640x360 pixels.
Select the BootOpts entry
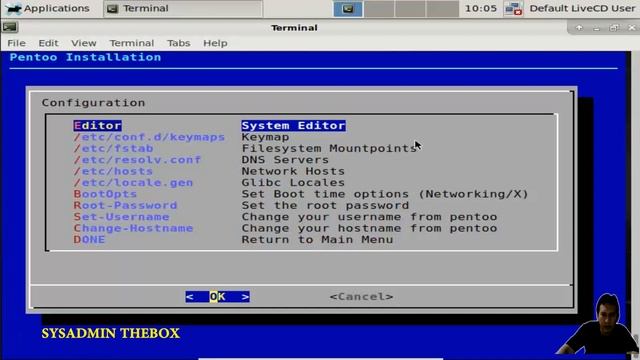click(105, 194)
